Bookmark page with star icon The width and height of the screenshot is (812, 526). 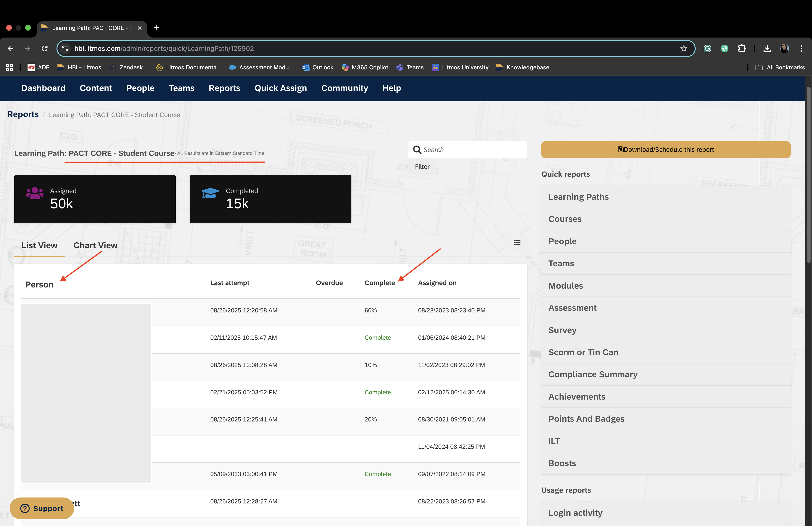683,48
